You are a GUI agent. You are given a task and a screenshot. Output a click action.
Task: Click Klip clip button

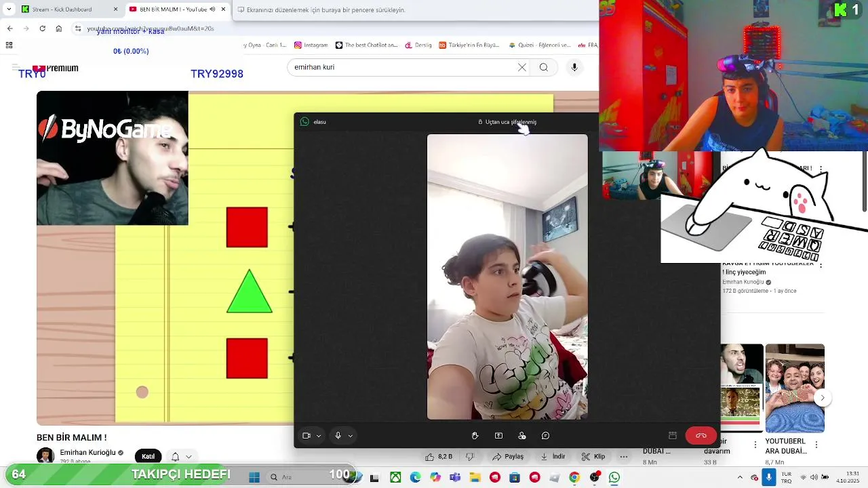click(x=593, y=457)
